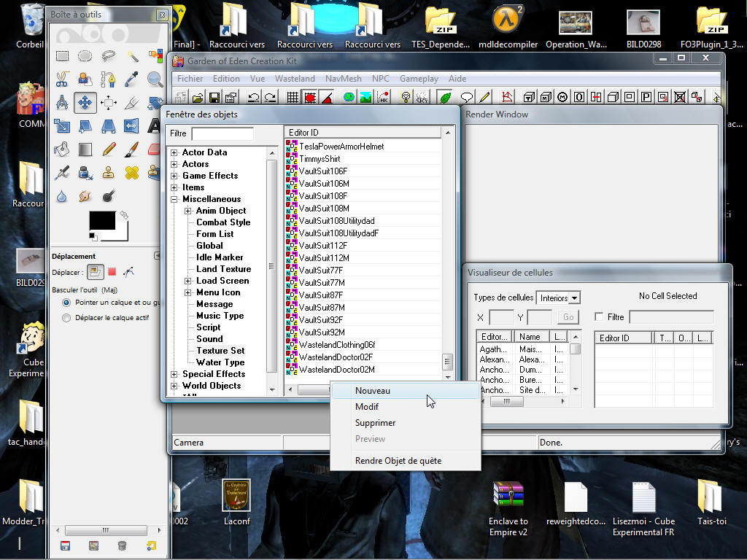Select the Texture Set tree item
Screen dimensions: 747x560
click(220, 351)
